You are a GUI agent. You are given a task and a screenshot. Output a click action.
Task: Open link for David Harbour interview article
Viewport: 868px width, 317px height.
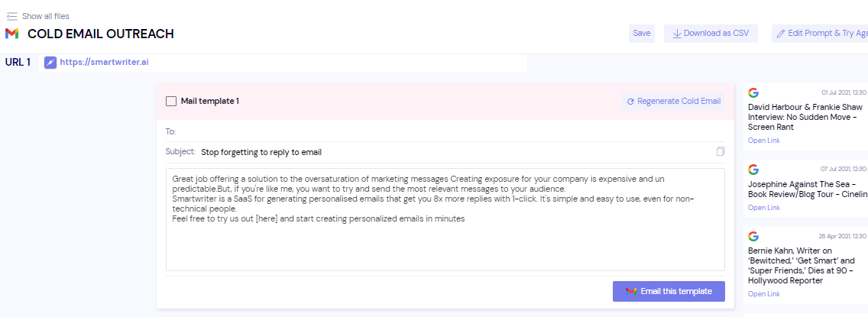tap(763, 141)
